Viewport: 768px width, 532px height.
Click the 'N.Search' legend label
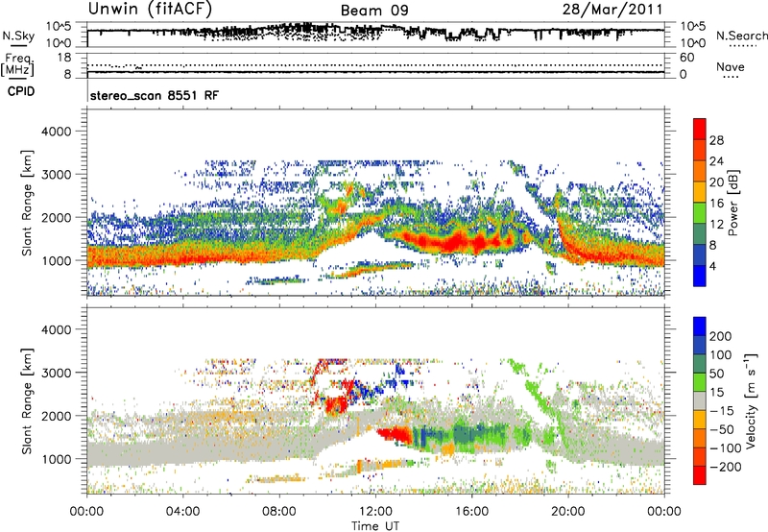click(x=741, y=36)
